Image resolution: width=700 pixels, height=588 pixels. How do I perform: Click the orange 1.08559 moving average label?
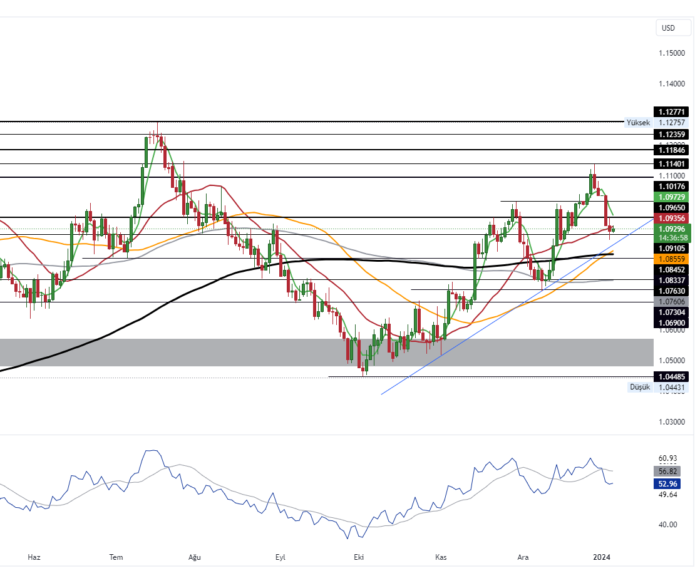click(x=673, y=259)
